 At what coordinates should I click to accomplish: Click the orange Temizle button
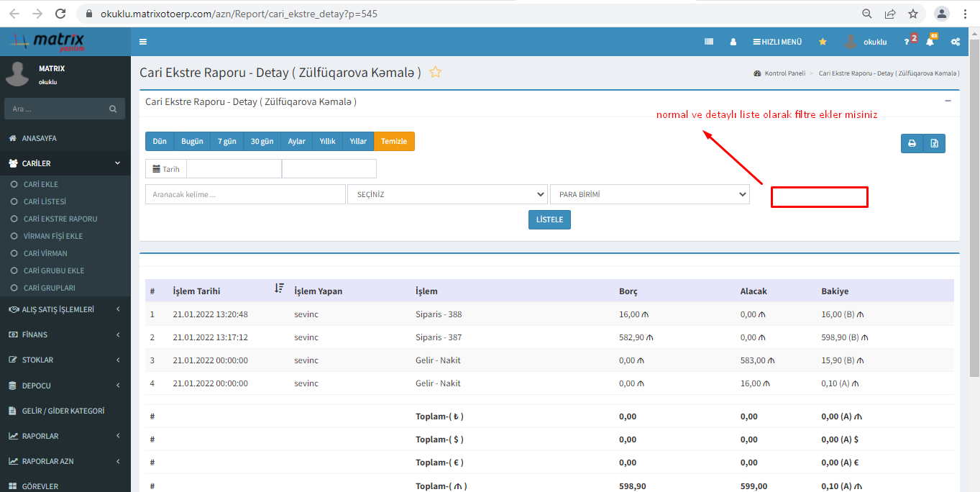click(394, 141)
